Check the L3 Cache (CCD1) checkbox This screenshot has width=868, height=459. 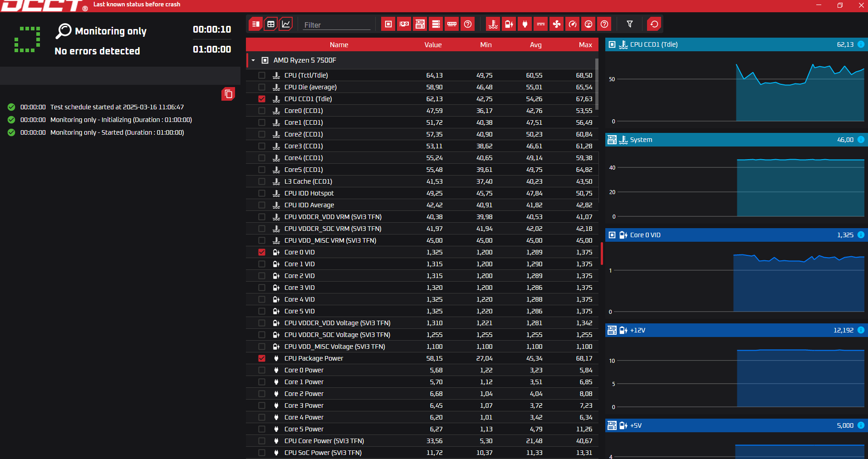tap(262, 181)
